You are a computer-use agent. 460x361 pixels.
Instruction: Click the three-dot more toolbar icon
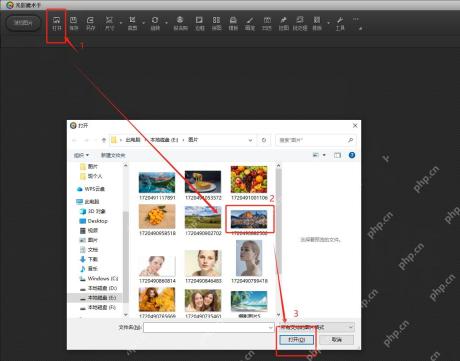coord(356,19)
